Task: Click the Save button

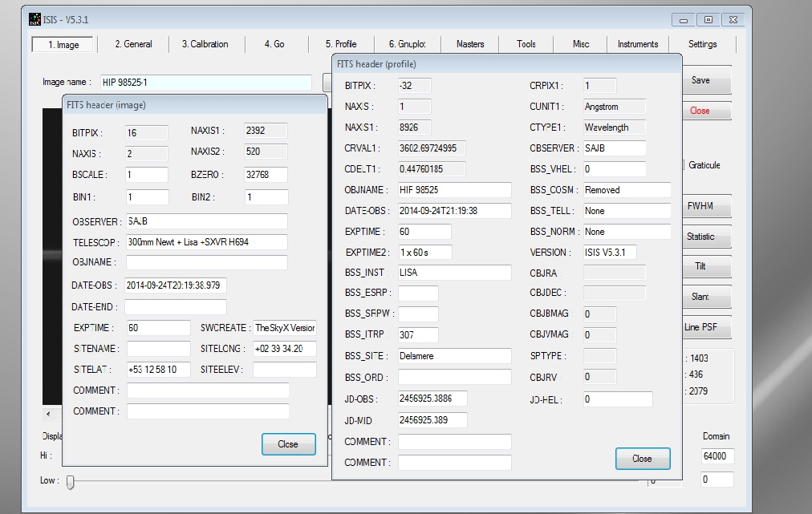Action: point(706,80)
